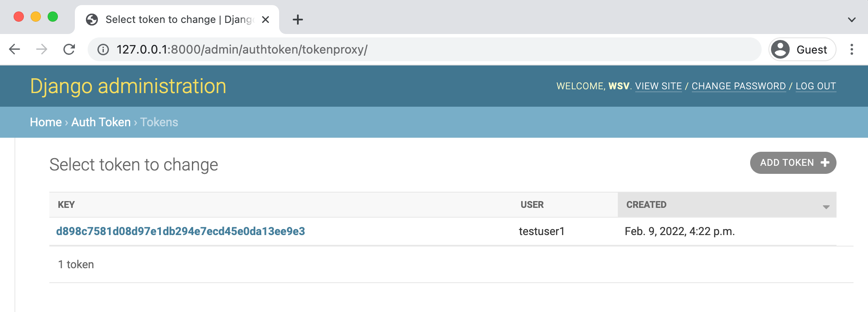Click the User column header
The image size is (868, 312).
point(532,204)
